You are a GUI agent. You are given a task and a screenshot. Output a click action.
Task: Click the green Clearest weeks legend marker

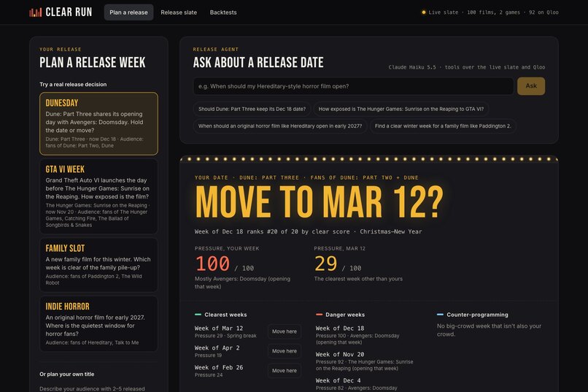click(x=198, y=315)
